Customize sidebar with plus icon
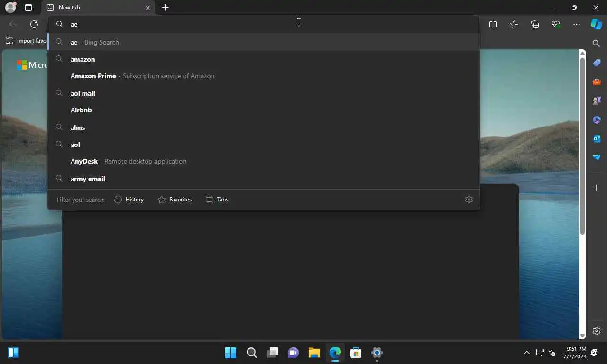This screenshot has height=364, width=607. 597,188
